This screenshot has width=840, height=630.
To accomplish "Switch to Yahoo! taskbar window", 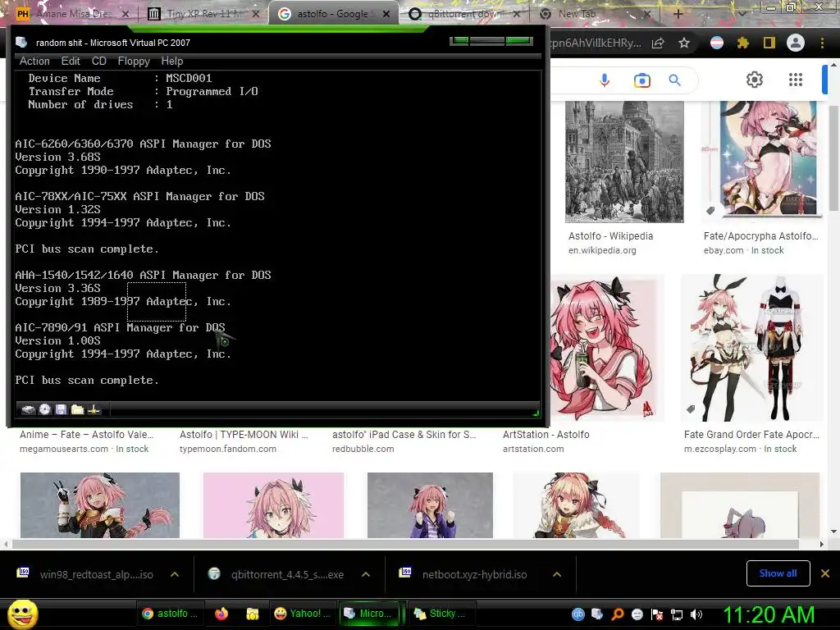I will click(302, 614).
